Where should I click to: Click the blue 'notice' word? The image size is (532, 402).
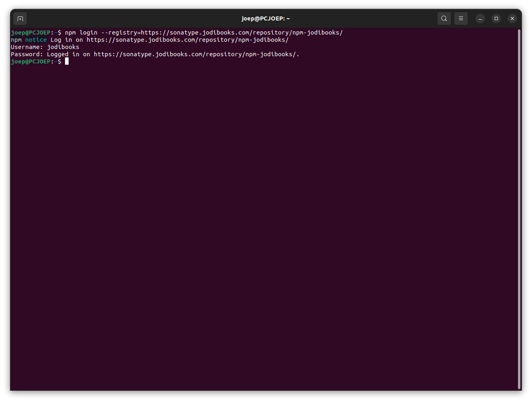36,40
